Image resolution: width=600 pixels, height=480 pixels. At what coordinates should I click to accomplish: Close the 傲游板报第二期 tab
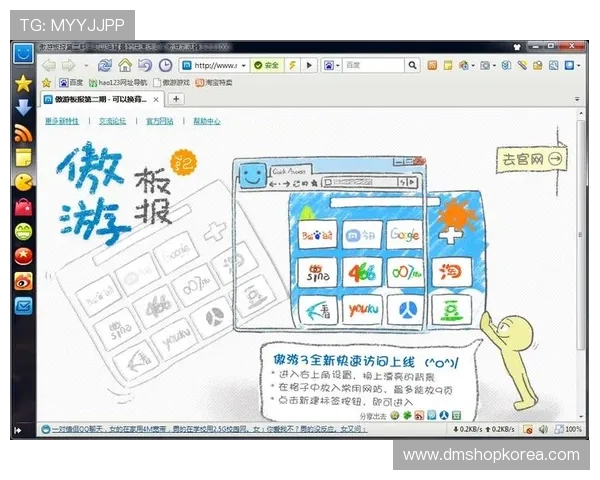156,100
